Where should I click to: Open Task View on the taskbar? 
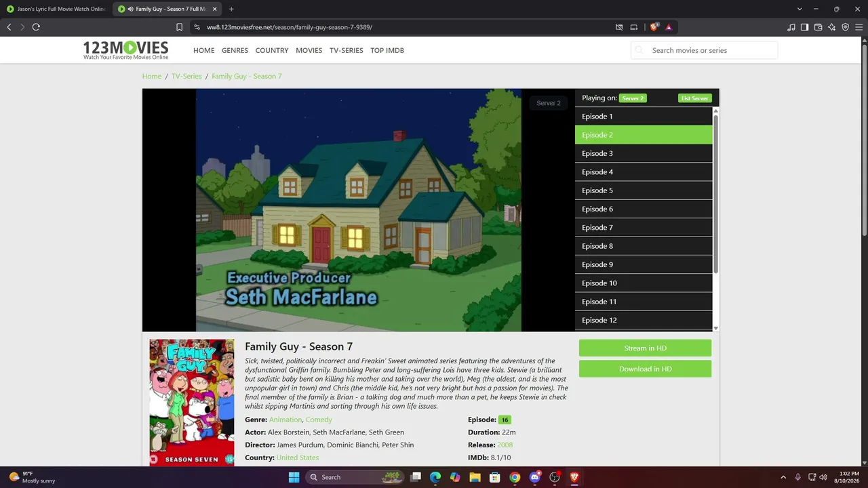click(416, 477)
